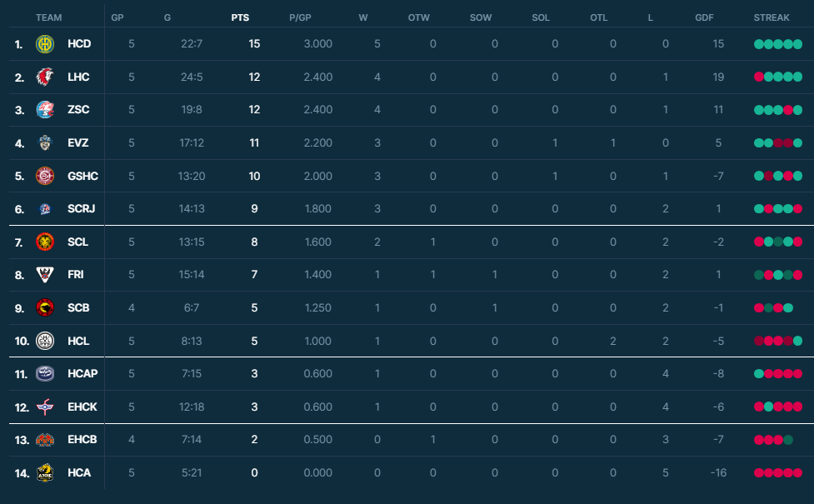This screenshot has width=814, height=504.
Task: Click the STREAK column header
Action: tap(772, 17)
